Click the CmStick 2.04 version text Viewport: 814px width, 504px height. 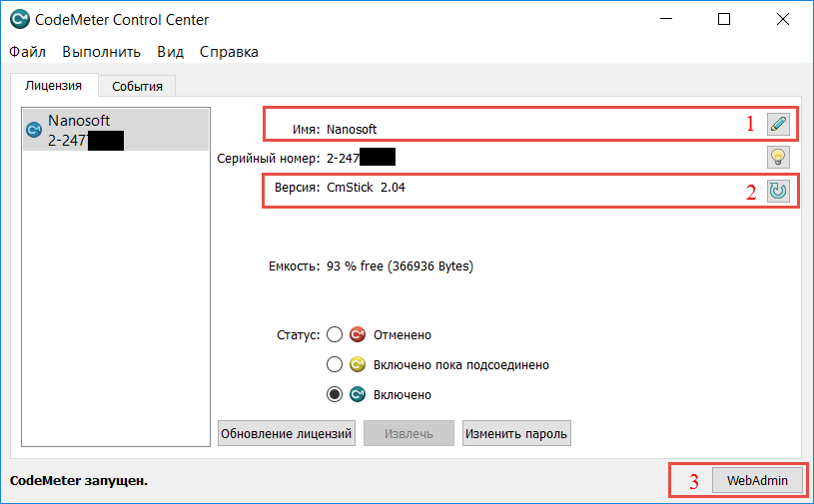[x=366, y=188]
